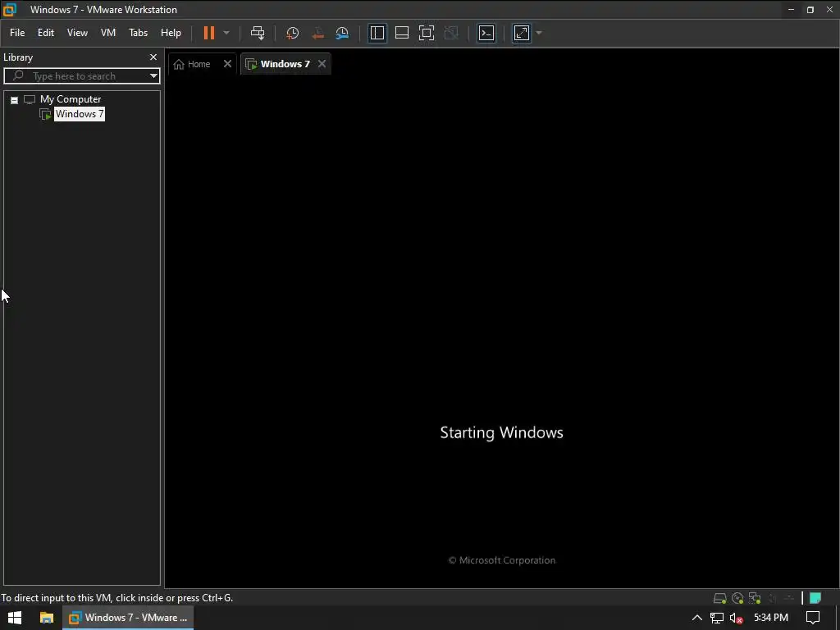Image resolution: width=840 pixels, height=630 pixels.
Task: Click the network adapter status icon
Action: [755, 598]
